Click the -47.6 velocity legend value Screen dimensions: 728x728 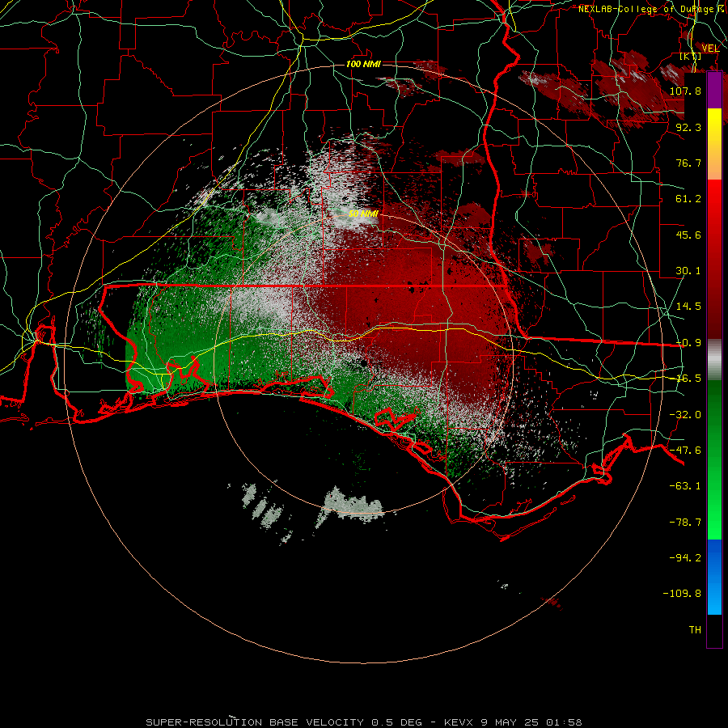tap(685, 451)
